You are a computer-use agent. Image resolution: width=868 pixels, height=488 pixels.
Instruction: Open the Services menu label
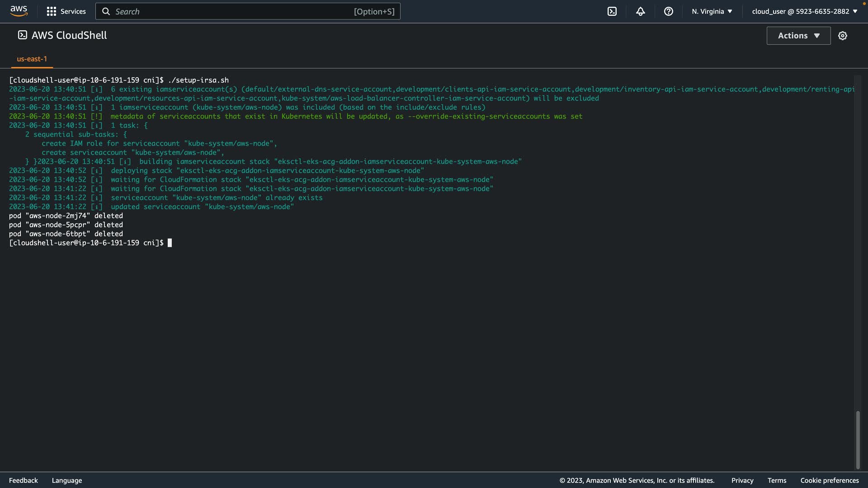tap(73, 11)
